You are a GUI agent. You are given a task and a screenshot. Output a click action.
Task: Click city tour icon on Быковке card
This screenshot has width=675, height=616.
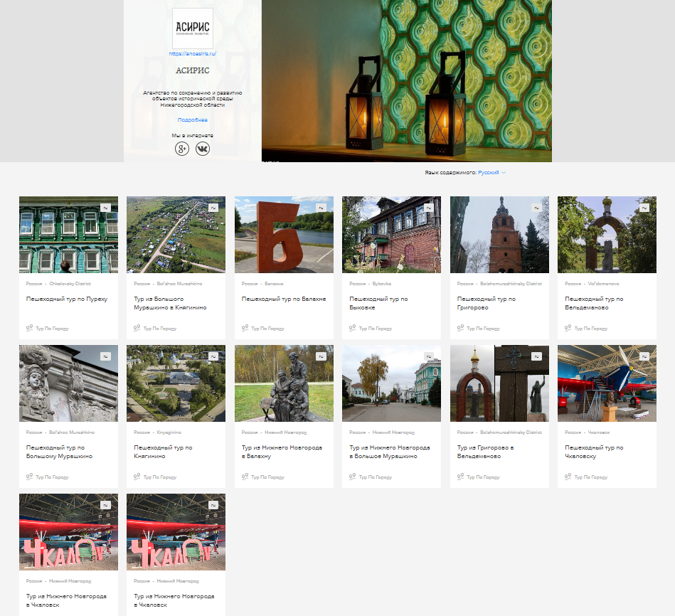click(352, 329)
